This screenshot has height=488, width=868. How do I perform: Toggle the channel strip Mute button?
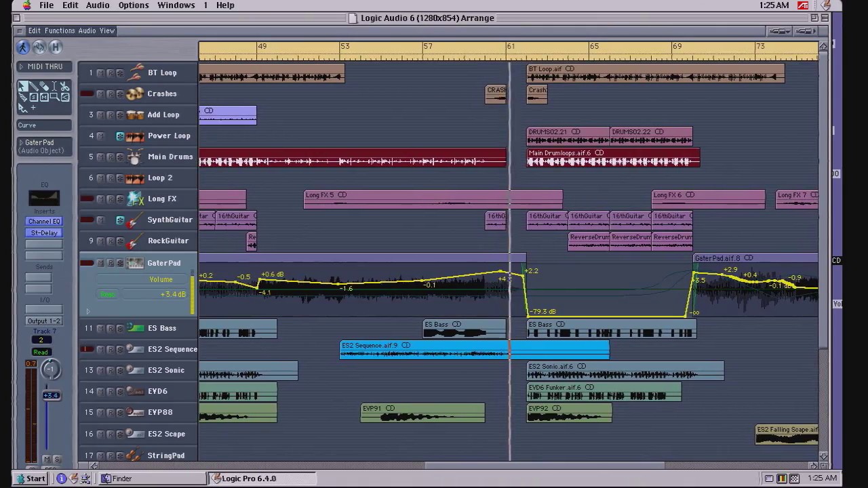(x=47, y=460)
